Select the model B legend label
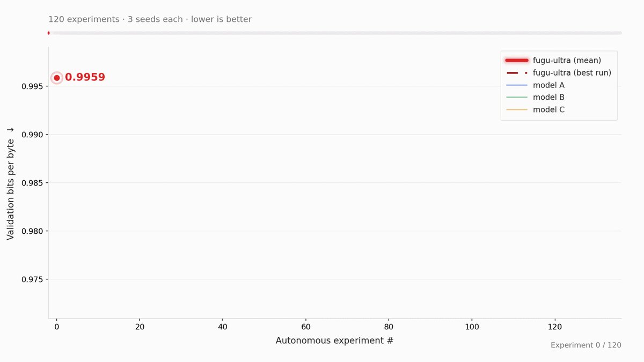Image resolution: width=644 pixels, height=362 pixels. (x=548, y=97)
